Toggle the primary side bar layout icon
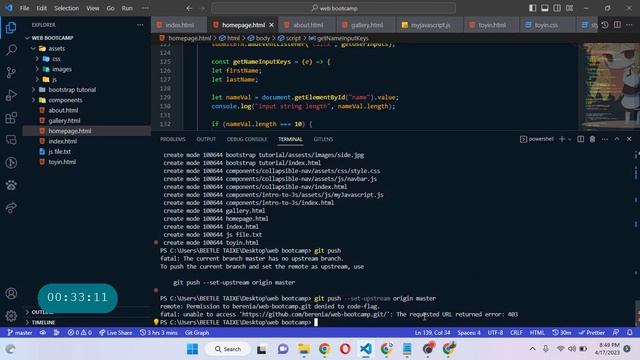 pyautogui.click(x=533, y=8)
